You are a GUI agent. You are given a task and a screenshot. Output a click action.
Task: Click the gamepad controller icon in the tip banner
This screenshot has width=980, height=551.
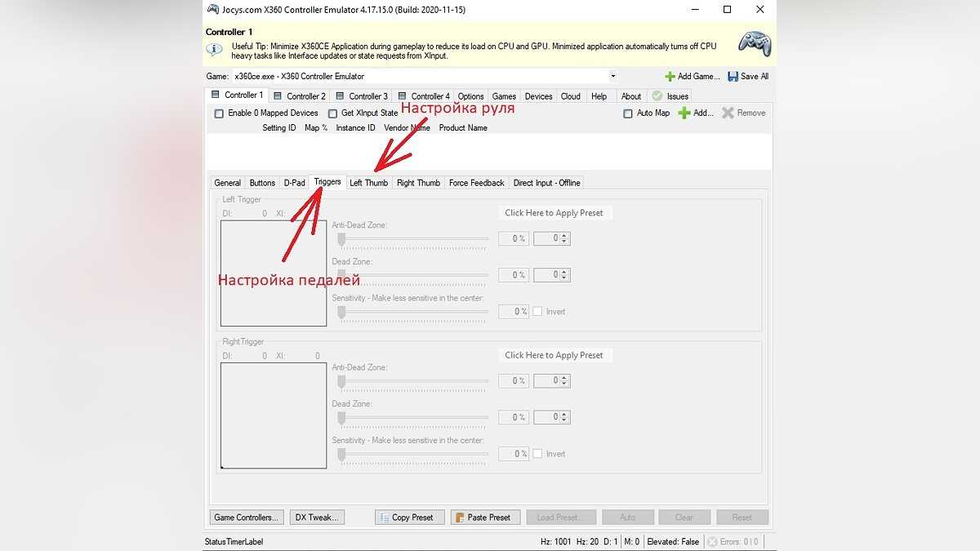pyautogui.click(x=754, y=44)
